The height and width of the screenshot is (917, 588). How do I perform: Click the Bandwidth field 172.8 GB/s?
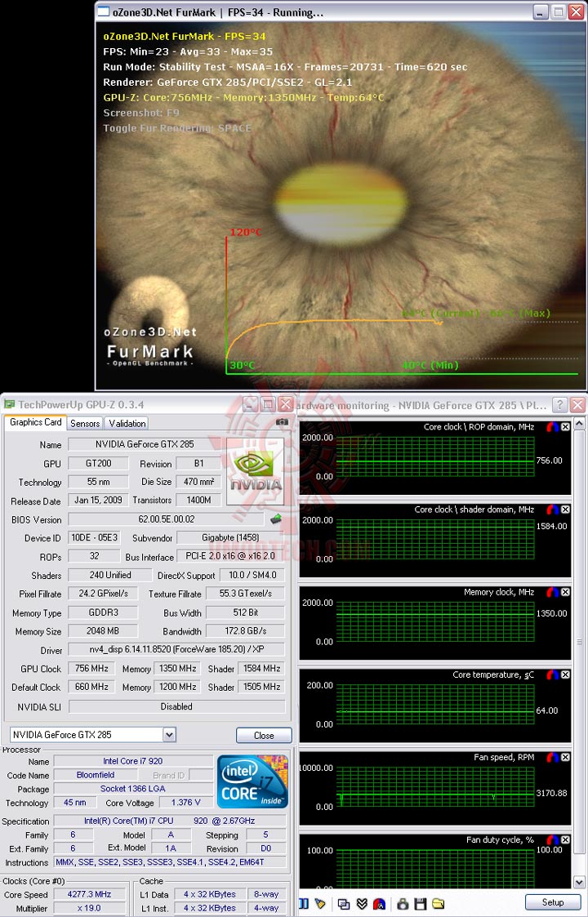point(245,630)
